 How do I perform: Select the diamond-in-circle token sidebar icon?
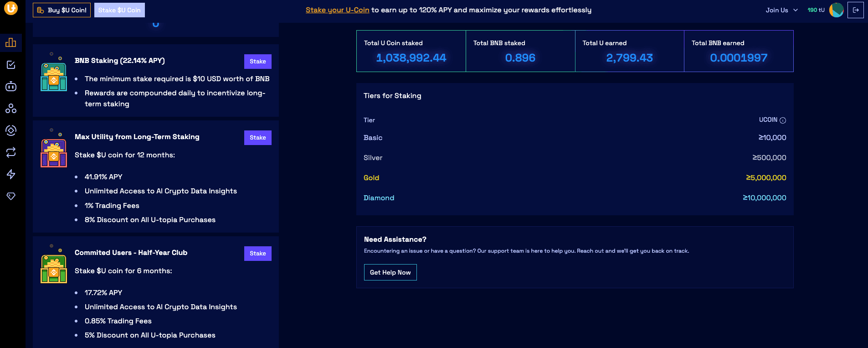pyautogui.click(x=11, y=130)
